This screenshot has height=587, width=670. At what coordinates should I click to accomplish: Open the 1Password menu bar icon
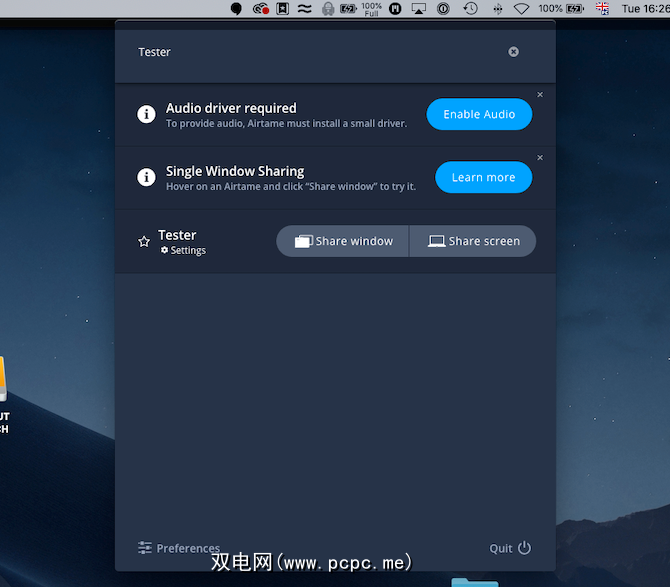pyautogui.click(x=443, y=9)
